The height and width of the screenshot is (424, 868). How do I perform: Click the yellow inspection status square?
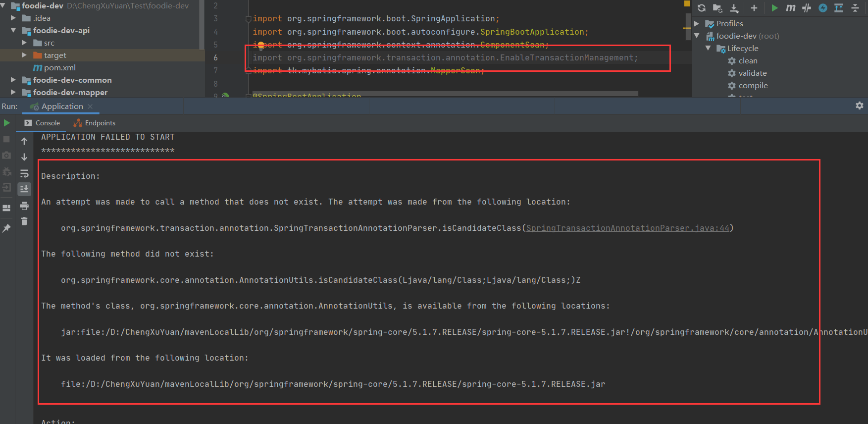pos(687,3)
